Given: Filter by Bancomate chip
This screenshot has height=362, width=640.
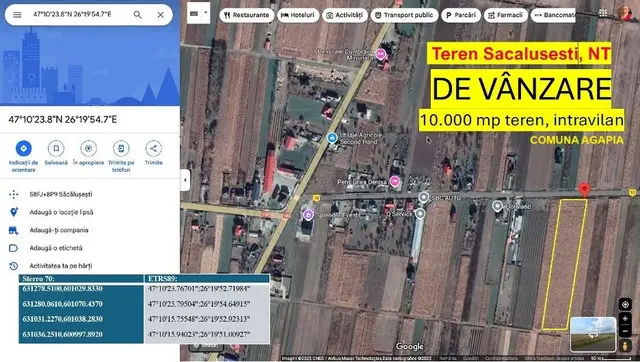Looking at the screenshot, I should [553, 15].
